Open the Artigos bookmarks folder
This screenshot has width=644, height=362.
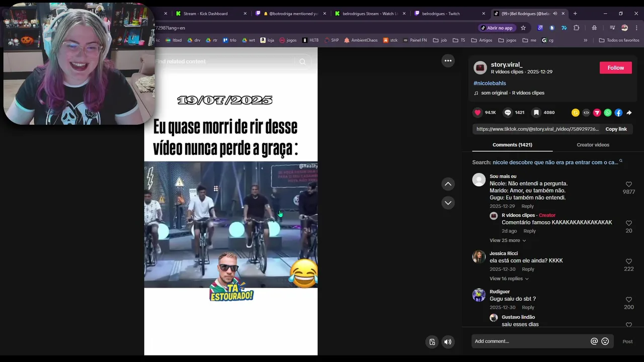click(x=481, y=40)
